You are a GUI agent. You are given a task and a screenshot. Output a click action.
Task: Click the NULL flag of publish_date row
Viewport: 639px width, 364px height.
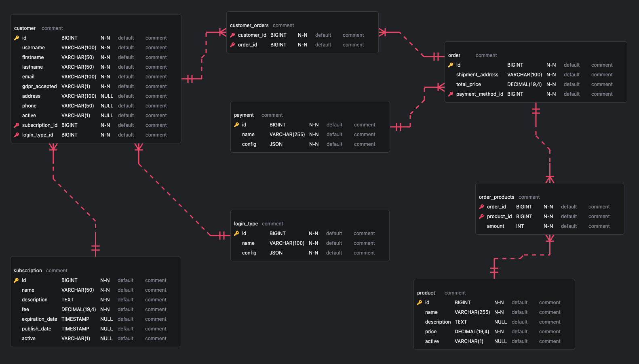pyautogui.click(x=106, y=329)
